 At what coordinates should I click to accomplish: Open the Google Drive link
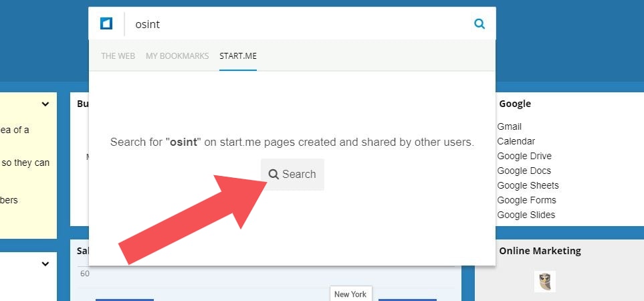[524, 156]
